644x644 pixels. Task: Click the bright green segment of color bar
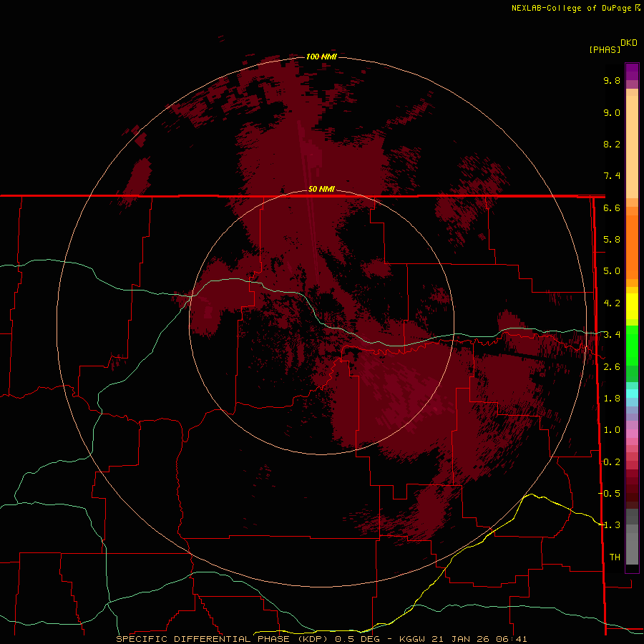click(x=632, y=344)
